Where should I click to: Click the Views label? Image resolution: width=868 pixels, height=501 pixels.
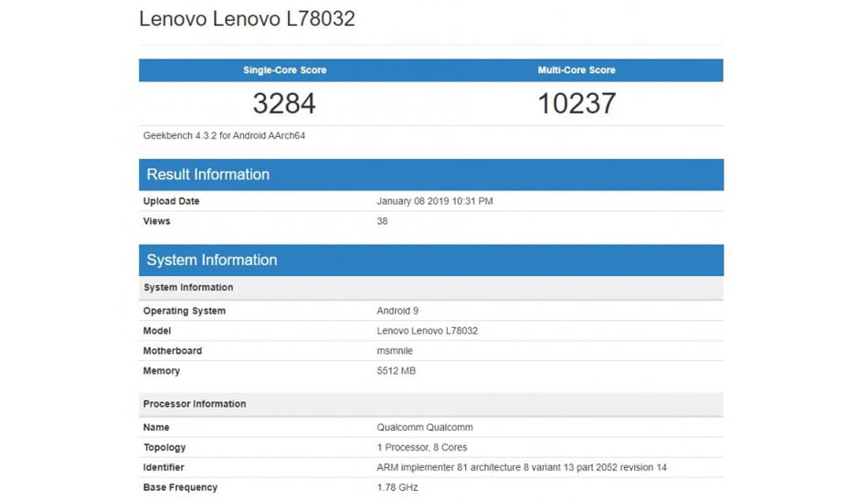coord(156,221)
